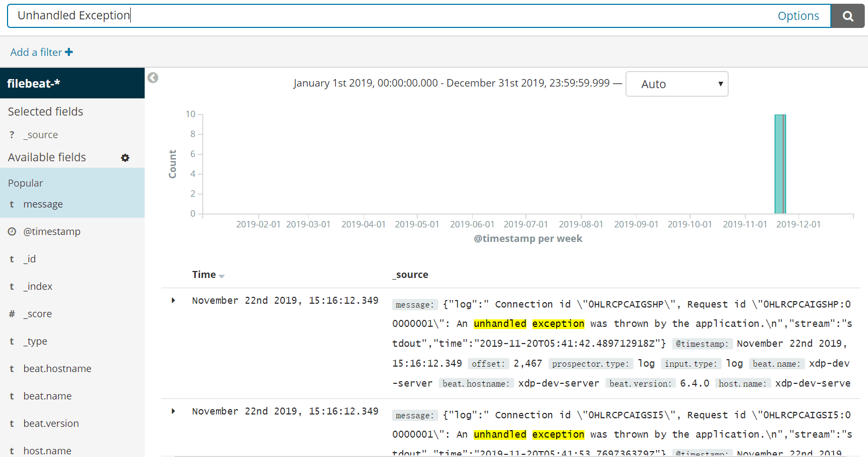Open the search Options link

pyautogui.click(x=798, y=16)
